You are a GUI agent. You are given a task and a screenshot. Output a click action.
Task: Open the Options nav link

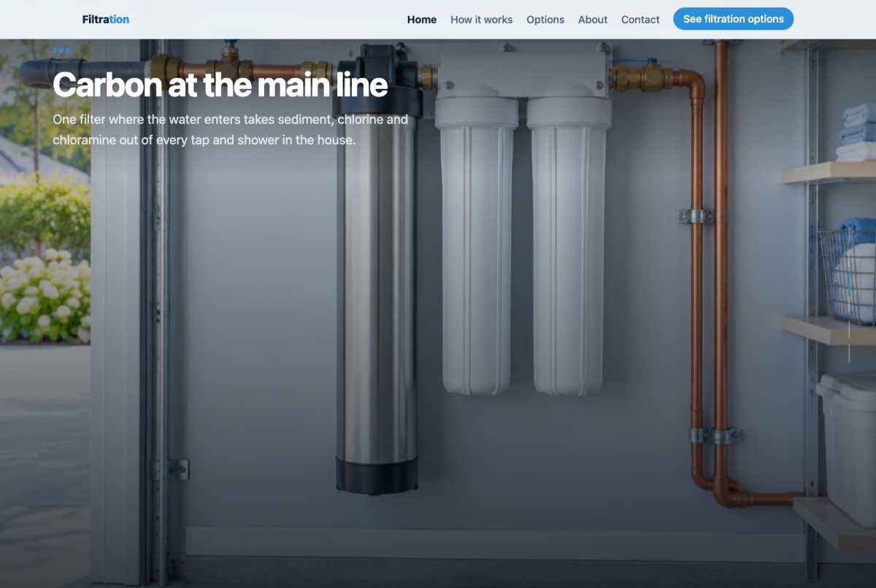[545, 20]
